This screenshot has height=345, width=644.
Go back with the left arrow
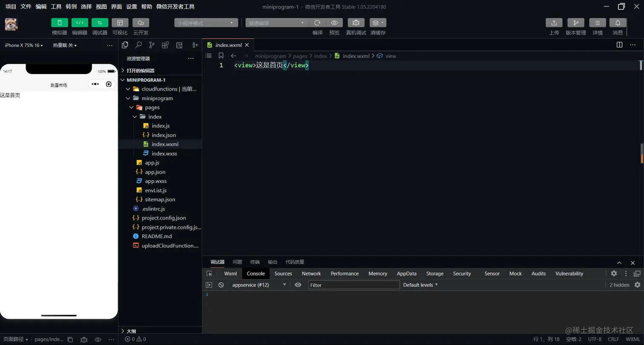[x=233, y=56]
